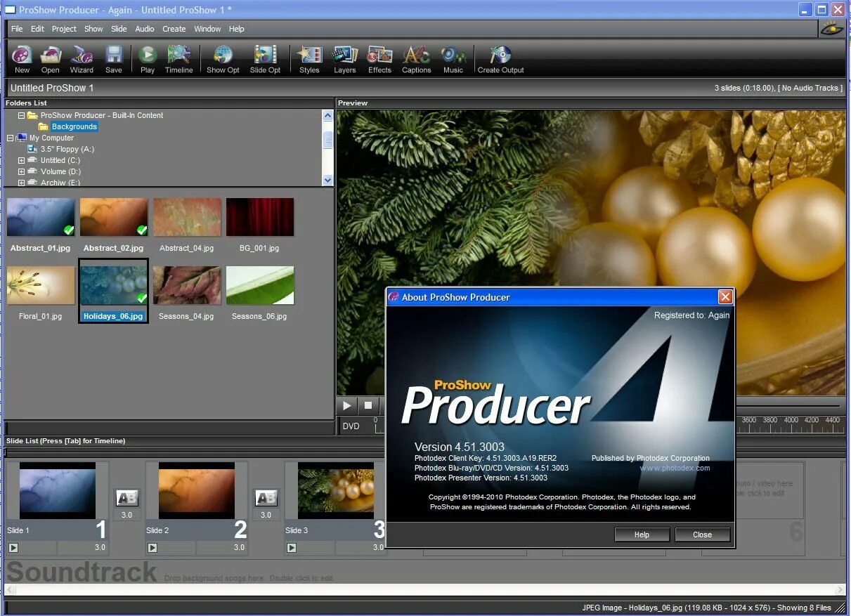851x616 pixels.
Task: Open the File menu
Action: (x=17, y=29)
